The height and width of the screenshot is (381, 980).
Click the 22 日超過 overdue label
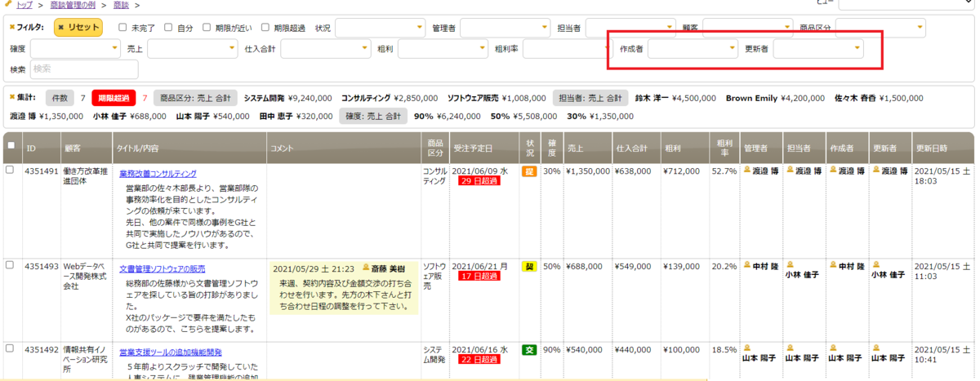(x=479, y=360)
